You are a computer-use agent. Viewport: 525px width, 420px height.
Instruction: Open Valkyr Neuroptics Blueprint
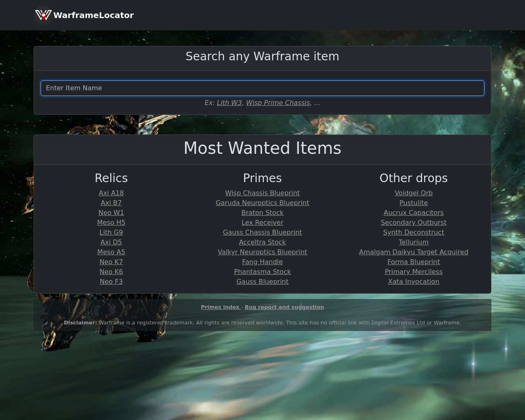click(262, 252)
